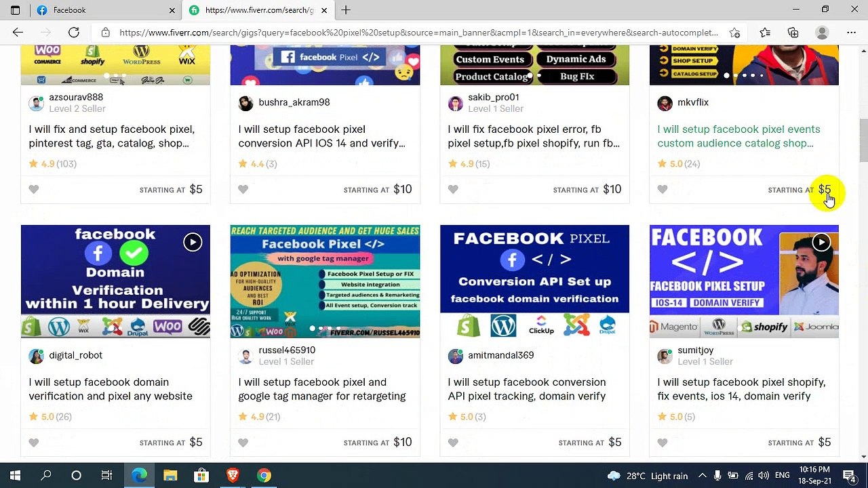Screen dimensions: 868x488
Task: Open Brave browser from the taskbar
Action: pyautogui.click(x=233, y=476)
